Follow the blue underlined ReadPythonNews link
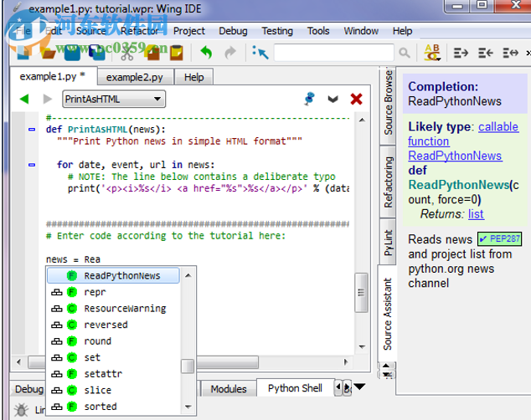 point(455,156)
